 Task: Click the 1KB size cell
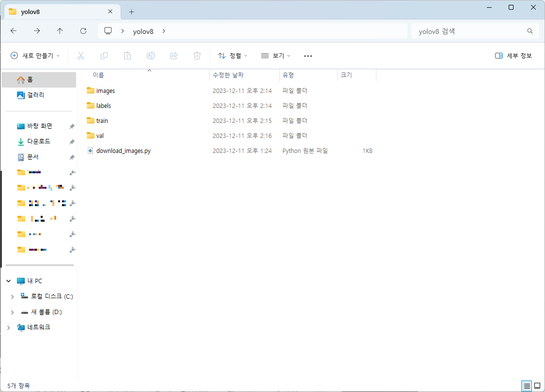point(367,151)
